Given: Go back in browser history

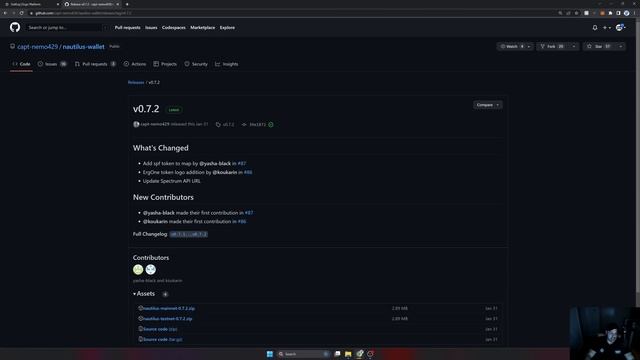Looking at the screenshot, I should click(5, 13).
